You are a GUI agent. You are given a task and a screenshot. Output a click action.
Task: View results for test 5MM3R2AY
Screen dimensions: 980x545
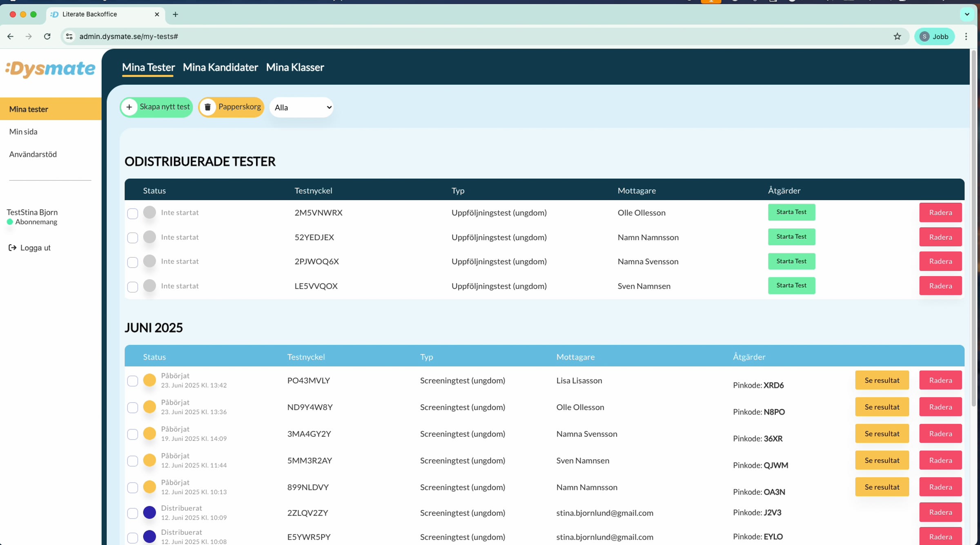point(882,460)
